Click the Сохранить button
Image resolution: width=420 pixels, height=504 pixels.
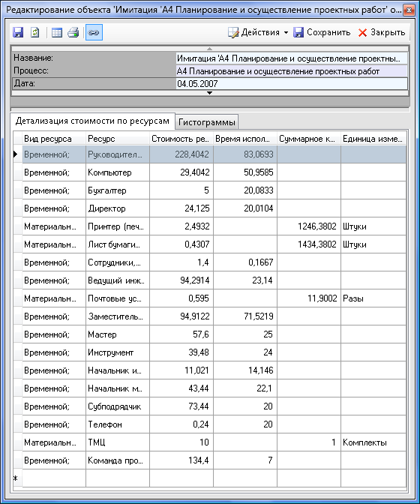click(322, 32)
